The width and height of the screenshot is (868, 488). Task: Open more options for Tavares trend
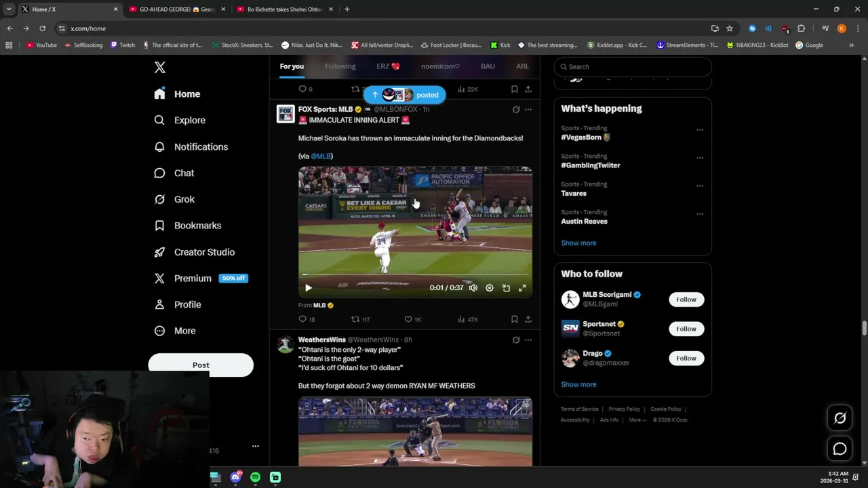point(700,186)
